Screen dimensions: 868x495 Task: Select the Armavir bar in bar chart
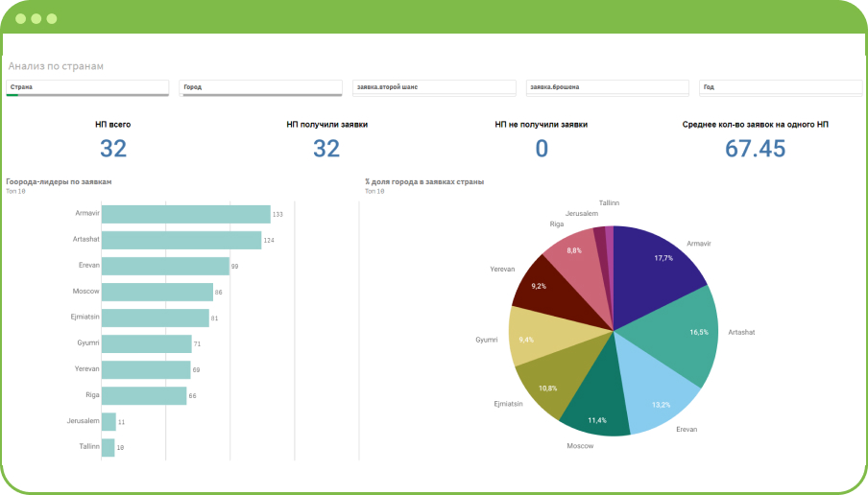(185, 214)
